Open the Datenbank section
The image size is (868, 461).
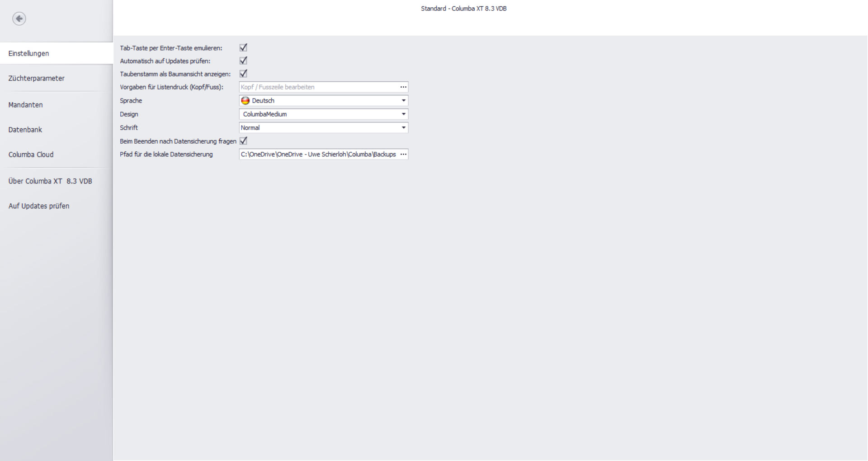pyautogui.click(x=25, y=130)
